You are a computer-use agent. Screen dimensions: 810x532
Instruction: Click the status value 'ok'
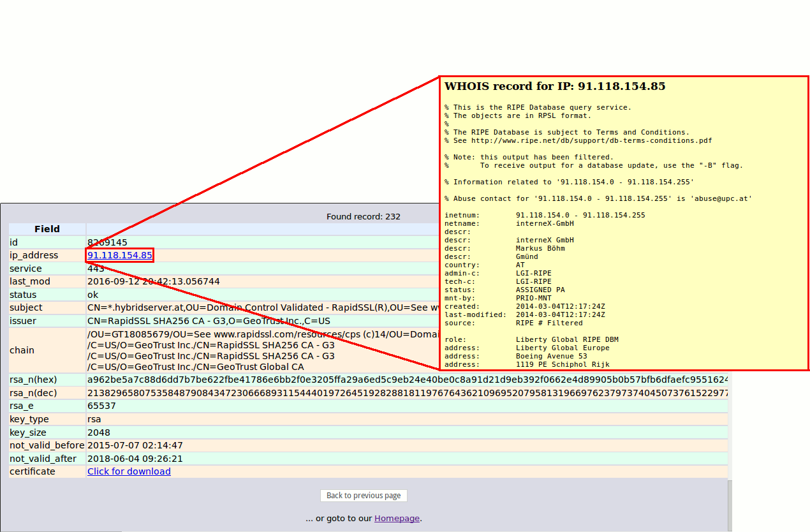[x=93, y=295]
